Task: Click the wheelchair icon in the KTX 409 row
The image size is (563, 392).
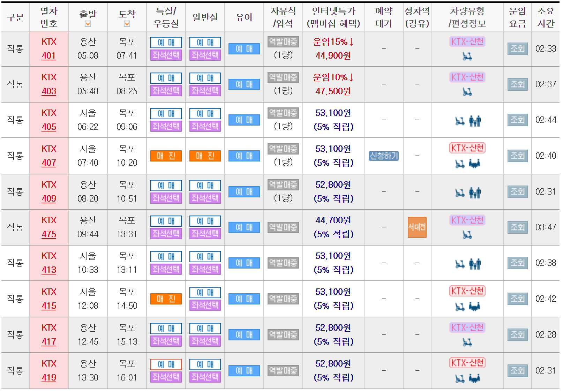Action: pyautogui.click(x=460, y=193)
